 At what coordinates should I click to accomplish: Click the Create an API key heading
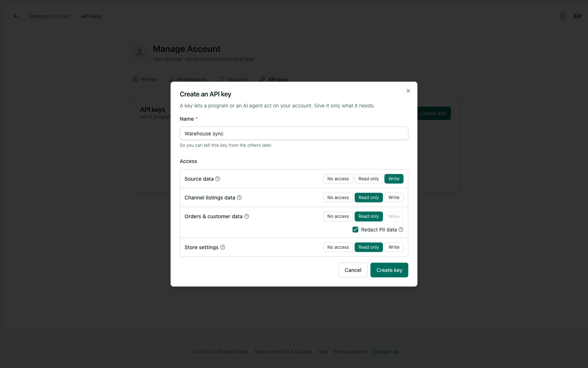pyautogui.click(x=205, y=94)
